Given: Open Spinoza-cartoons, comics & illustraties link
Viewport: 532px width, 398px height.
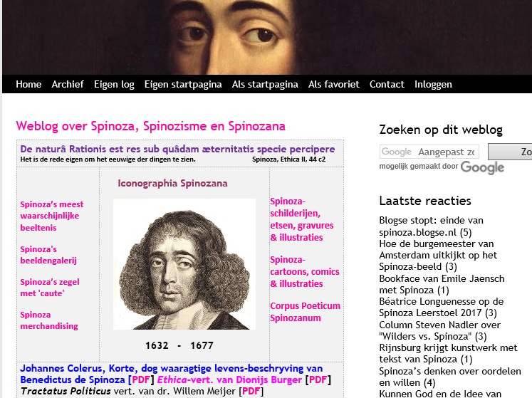Looking at the screenshot, I should click(x=305, y=271).
